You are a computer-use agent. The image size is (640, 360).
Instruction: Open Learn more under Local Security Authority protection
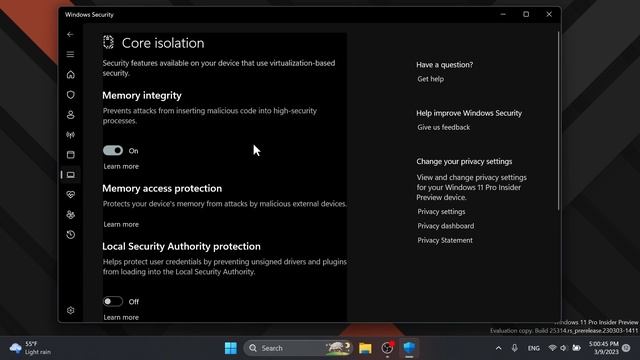121,317
